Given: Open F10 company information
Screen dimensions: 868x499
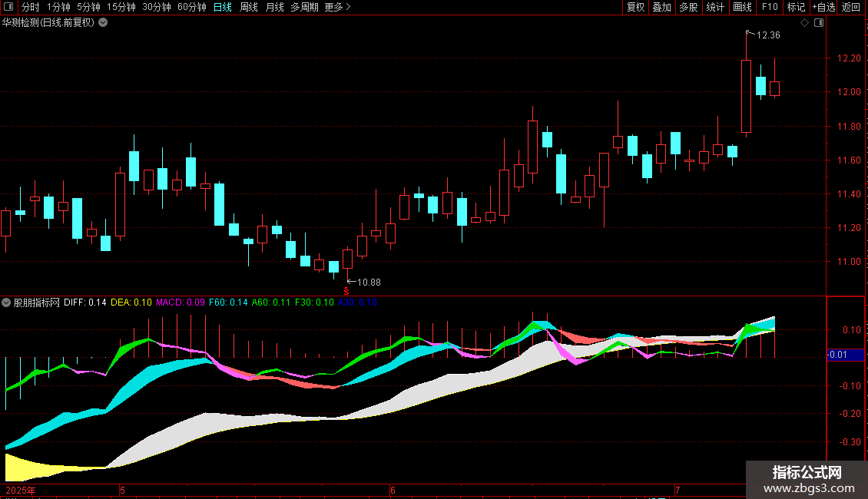Looking at the screenshot, I should click(770, 7).
